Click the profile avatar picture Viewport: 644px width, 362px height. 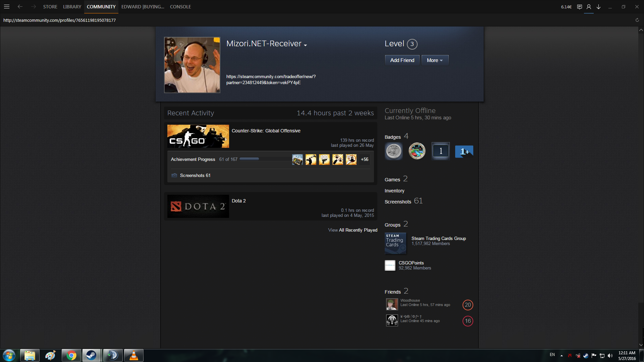click(x=192, y=65)
